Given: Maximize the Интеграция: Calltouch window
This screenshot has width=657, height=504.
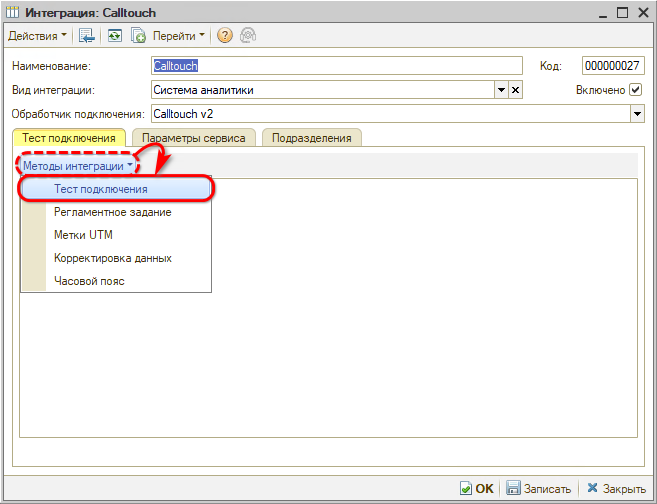Looking at the screenshot, I should coord(623,13).
